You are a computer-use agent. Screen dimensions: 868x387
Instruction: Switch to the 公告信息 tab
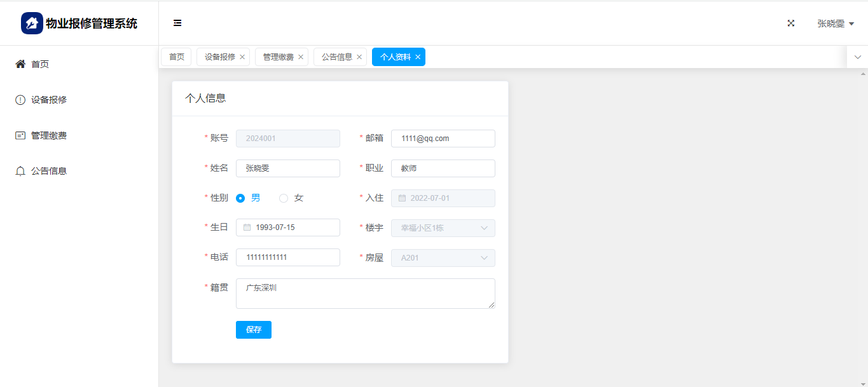[336, 57]
